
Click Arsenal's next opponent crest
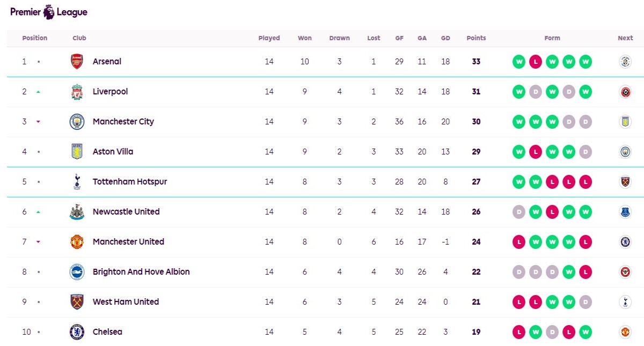point(625,62)
